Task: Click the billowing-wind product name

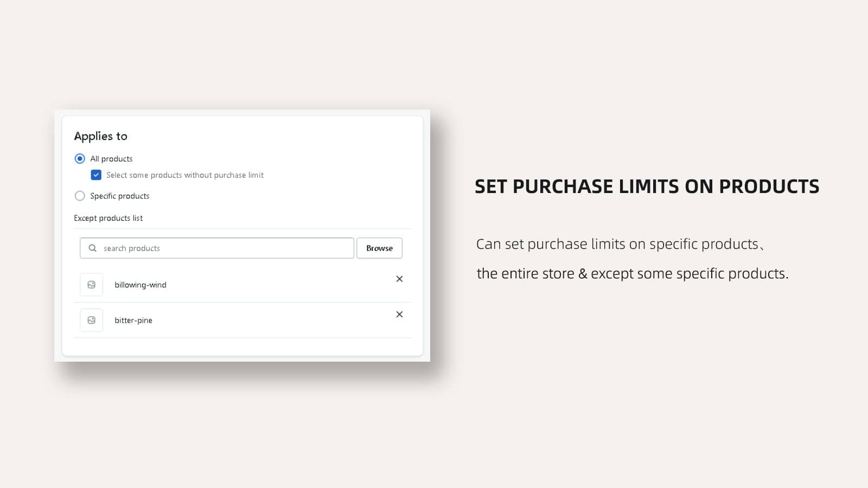Action: [141, 285]
